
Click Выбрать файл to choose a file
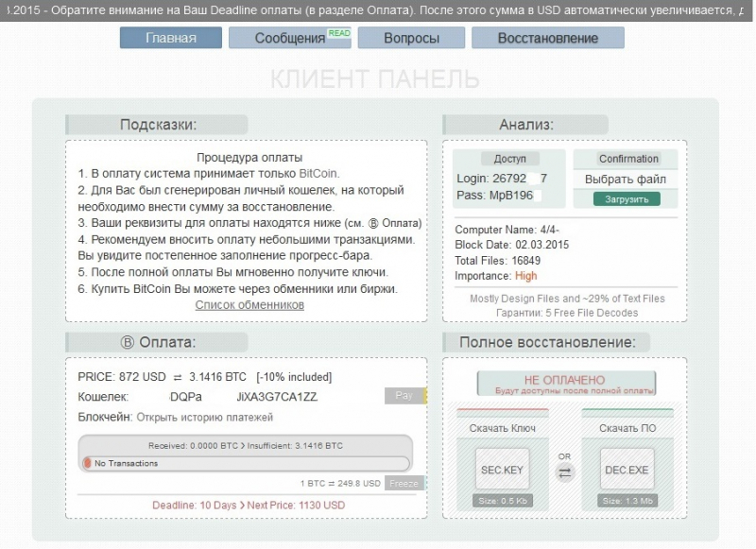pos(626,180)
